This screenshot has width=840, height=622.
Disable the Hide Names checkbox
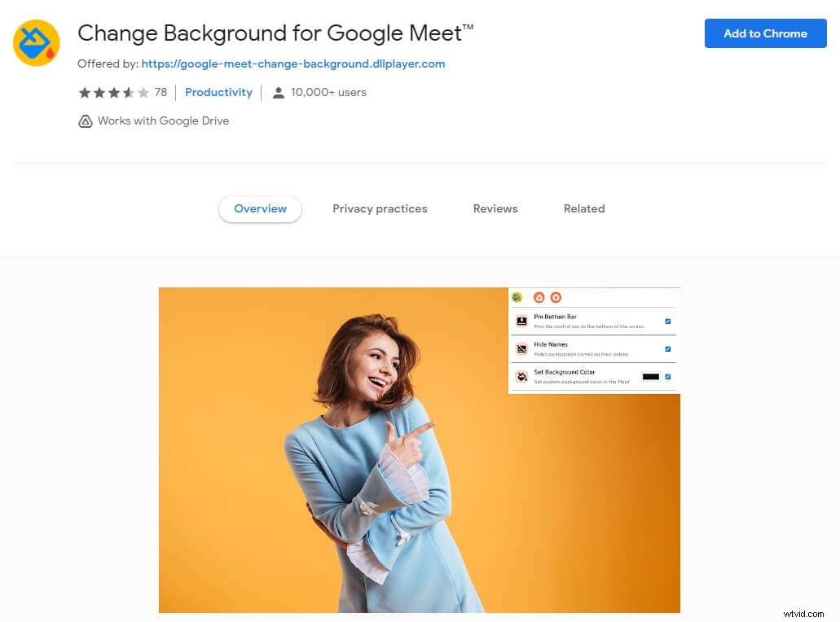click(x=667, y=349)
